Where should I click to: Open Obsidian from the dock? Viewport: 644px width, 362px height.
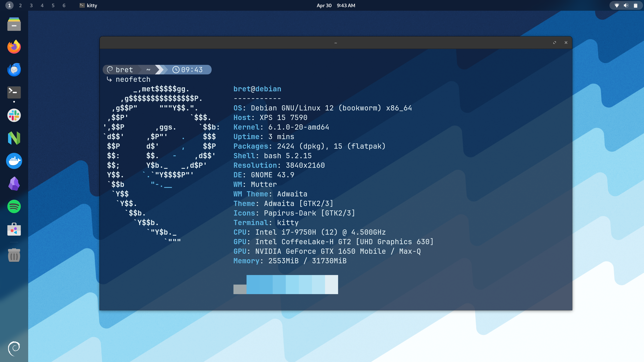coord(14,184)
